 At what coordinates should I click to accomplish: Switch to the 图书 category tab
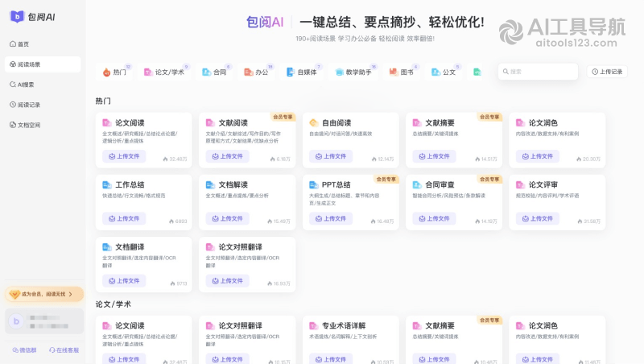pyautogui.click(x=401, y=72)
